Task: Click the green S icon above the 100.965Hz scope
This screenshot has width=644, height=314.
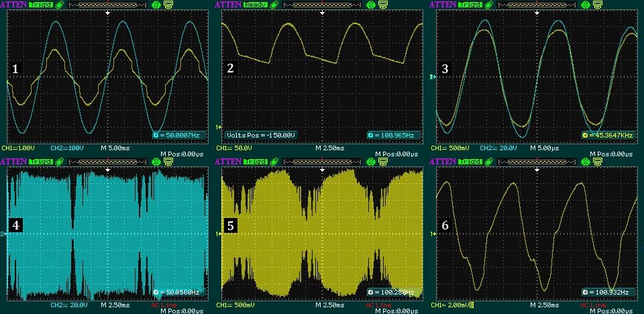Action: 371,5
